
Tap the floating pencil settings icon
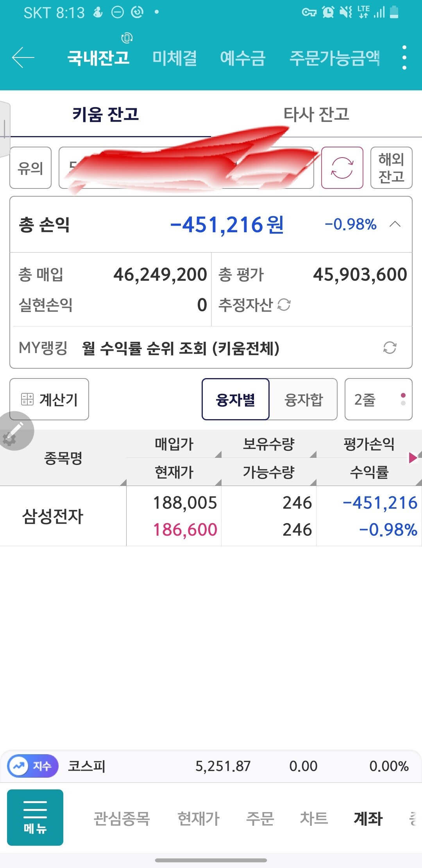coord(15,431)
